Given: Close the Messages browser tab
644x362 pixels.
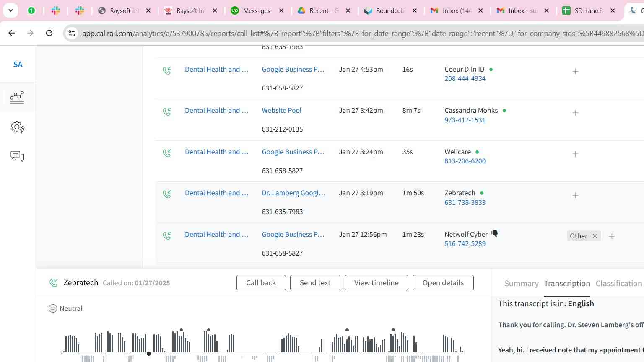Looking at the screenshot, I should 281,10.
